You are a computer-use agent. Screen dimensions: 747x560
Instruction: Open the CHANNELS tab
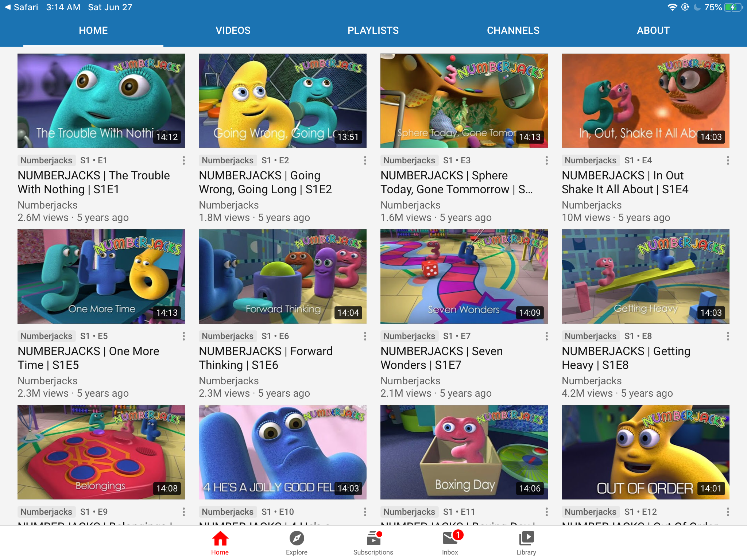pos(513,31)
